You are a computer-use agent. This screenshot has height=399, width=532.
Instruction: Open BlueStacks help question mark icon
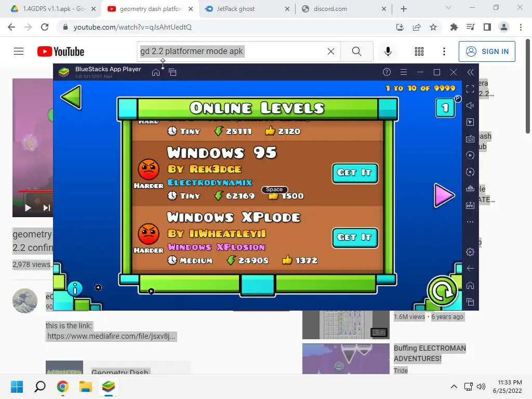click(387, 72)
